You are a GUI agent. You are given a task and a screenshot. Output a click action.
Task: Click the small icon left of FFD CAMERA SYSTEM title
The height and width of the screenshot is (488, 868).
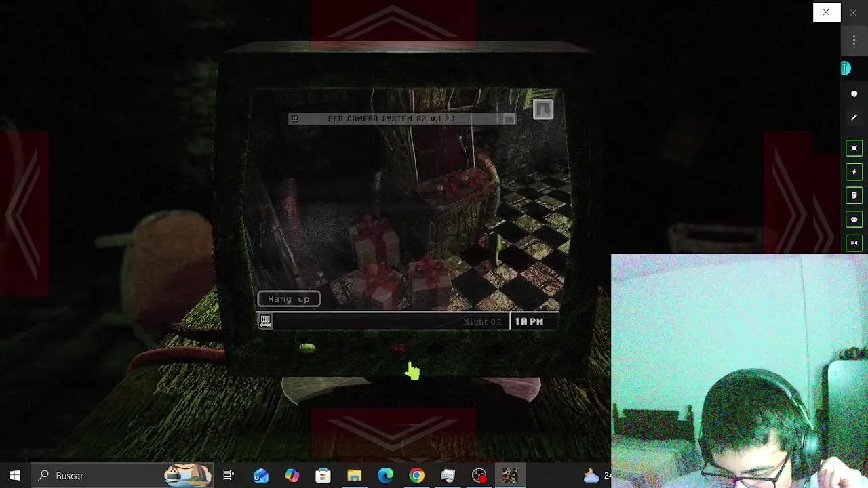coord(294,119)
